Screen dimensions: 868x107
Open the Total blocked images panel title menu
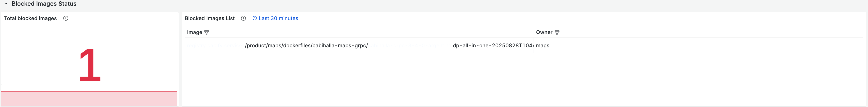click(x=30, y=18)
